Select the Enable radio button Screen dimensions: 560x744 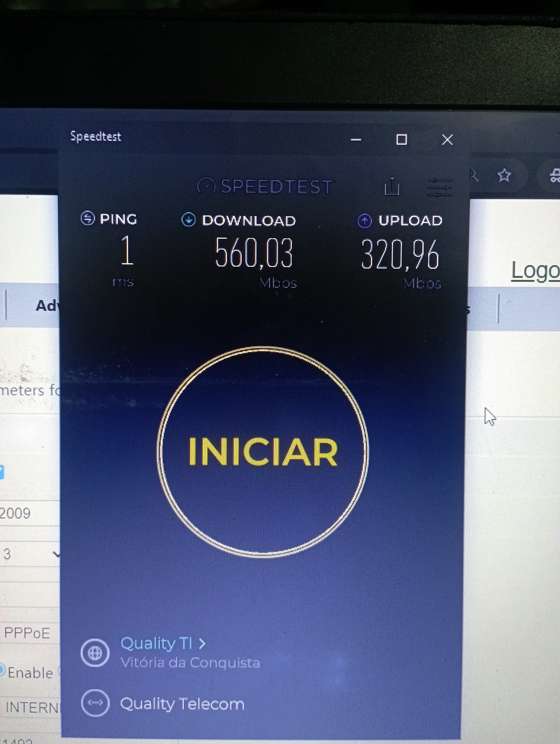[2, 669]
